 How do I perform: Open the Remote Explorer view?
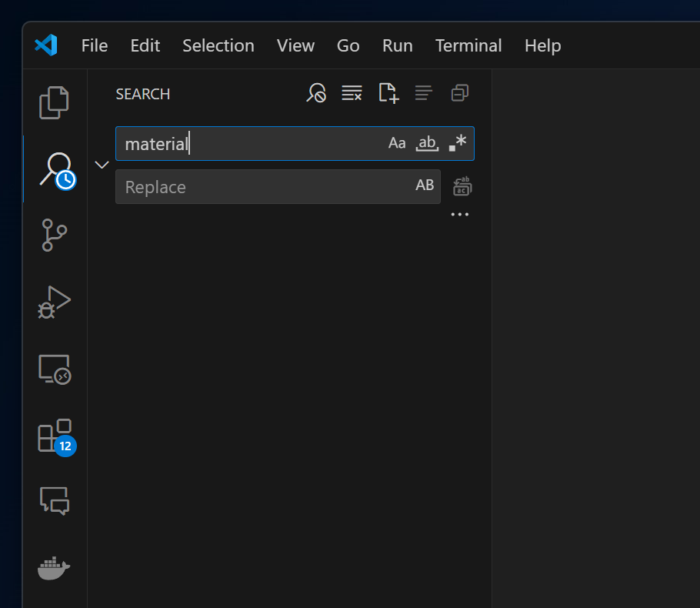click(54, 369)
